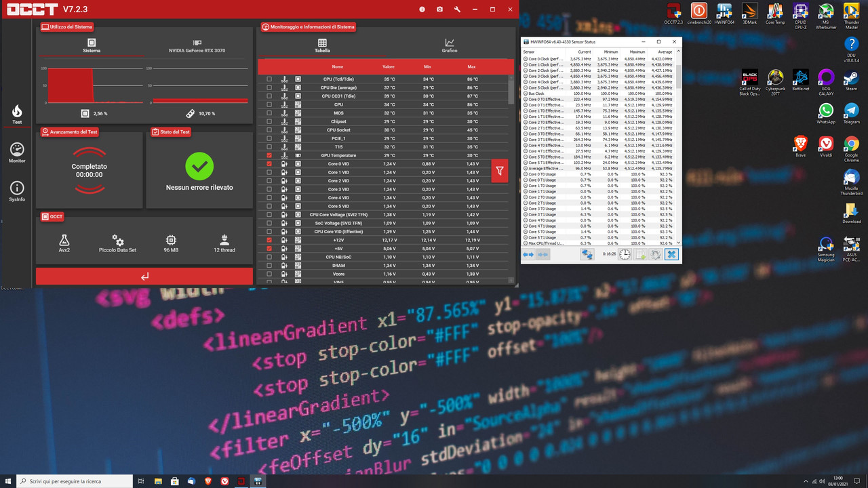Uncheck the +12V row checkbox
Viewport: 868px width, 488px height.
[269, 240]
